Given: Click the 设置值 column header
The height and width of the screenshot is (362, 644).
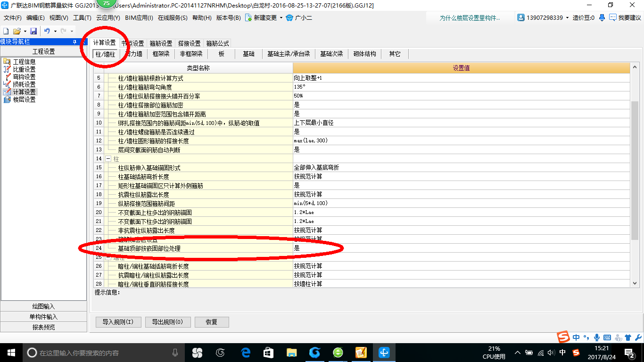Looking at the screenshot, I should (x=462, y=68).
